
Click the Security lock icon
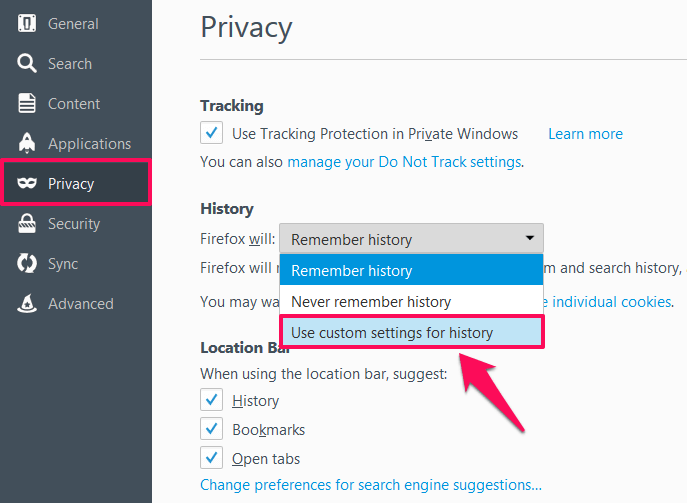(27, 223)
